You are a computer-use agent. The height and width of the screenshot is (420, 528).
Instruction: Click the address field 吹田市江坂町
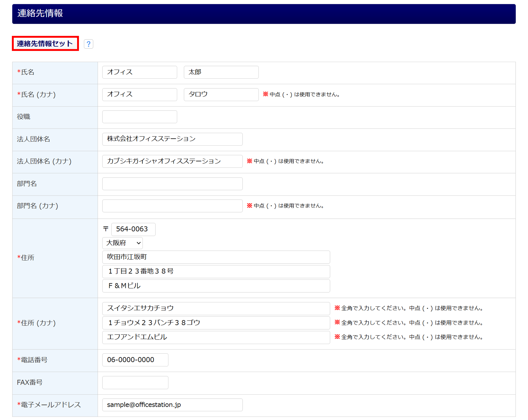pyautogui.click(x=216, y=257)
